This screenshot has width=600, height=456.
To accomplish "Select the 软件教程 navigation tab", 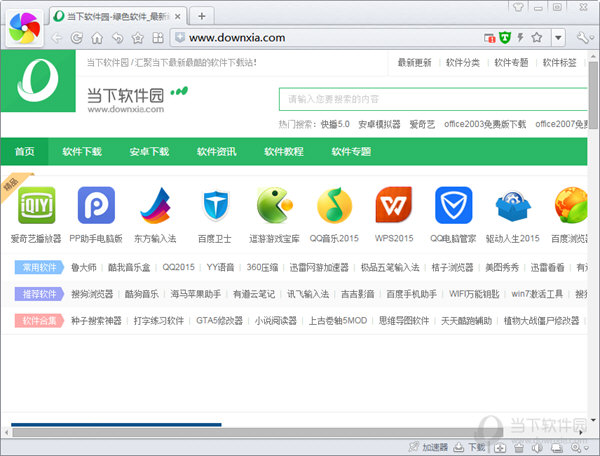I will [x=284, y=151].
